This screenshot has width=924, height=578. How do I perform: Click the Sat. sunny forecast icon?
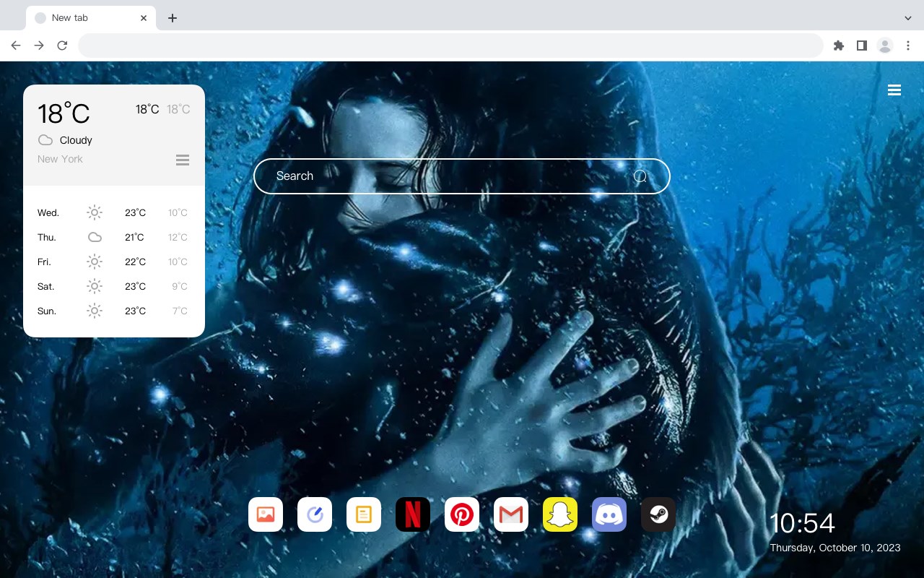click(x=95, y=286)
